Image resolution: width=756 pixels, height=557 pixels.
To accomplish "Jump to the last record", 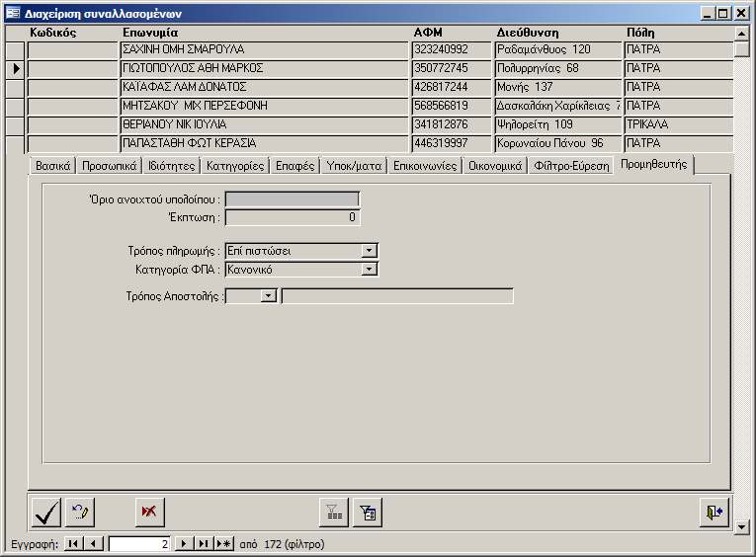I will (203, 544).
